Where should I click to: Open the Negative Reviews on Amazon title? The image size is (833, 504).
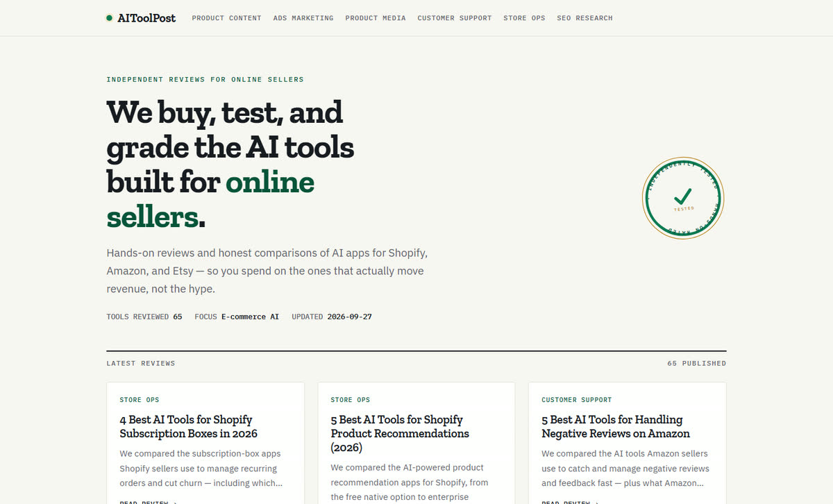pyautogui.click(x=616, y=426)
